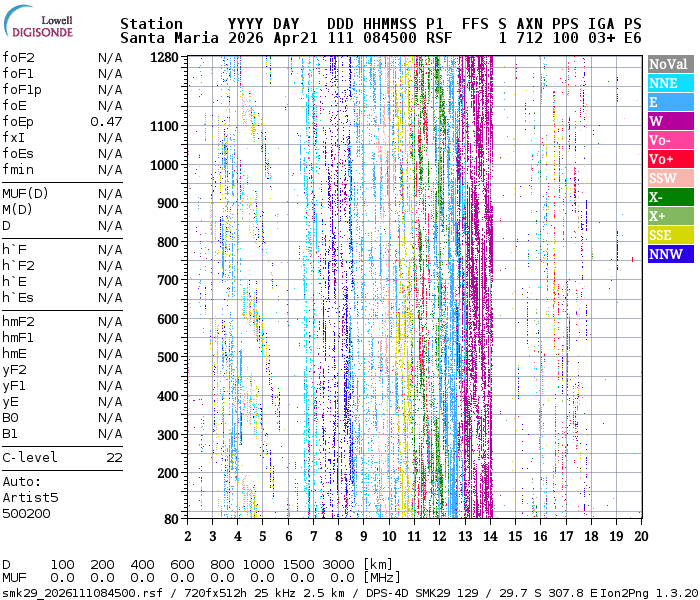Select the Vo+ red legend swatch
Viewport: 700px width, 600px height.
[671, 159]
